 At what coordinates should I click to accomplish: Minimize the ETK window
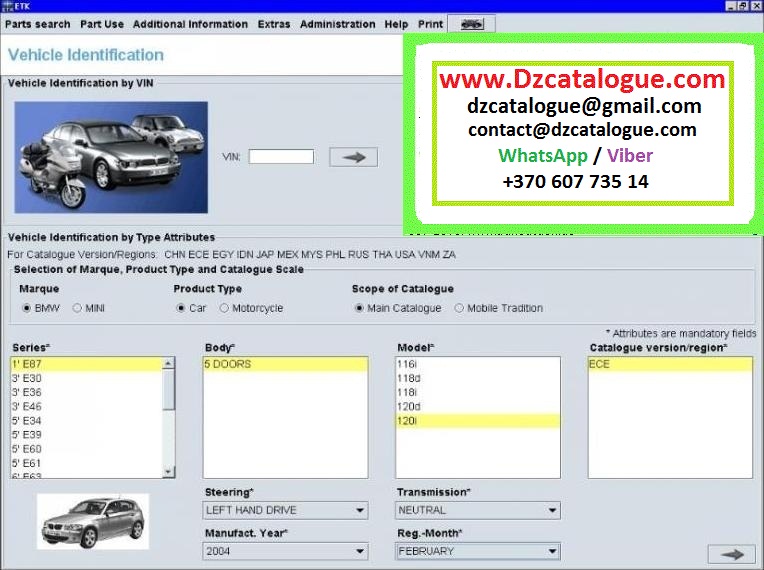click(x=731, y=6)
